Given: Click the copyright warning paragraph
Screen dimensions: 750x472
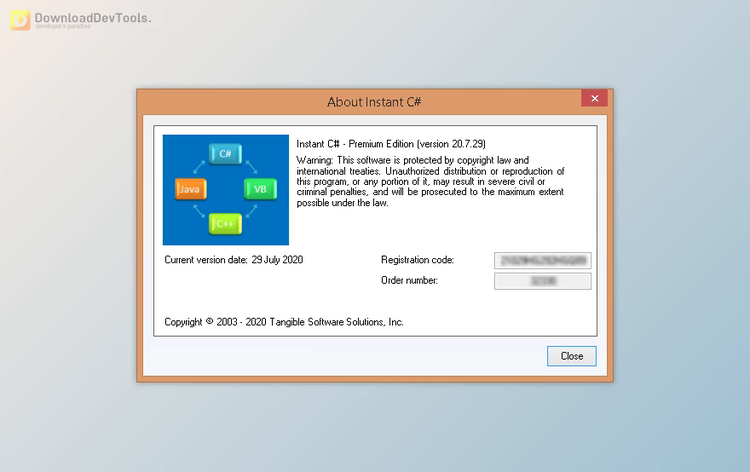Looking at the screenshot, I should click(x=430, y=181).
